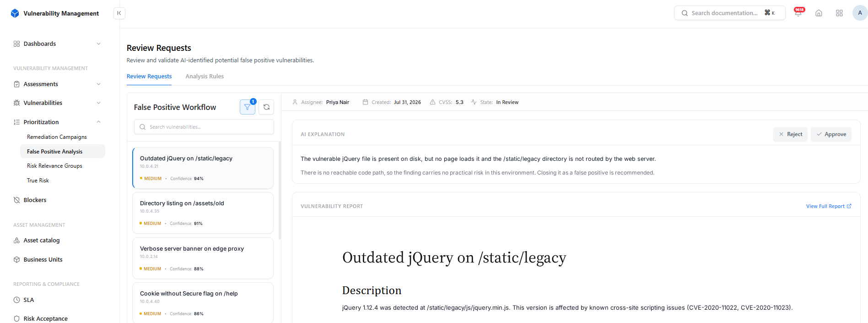Click the Assessments clipboard icon
The height and width of the screenshot is (323, 868).
(x=17, y=84)
